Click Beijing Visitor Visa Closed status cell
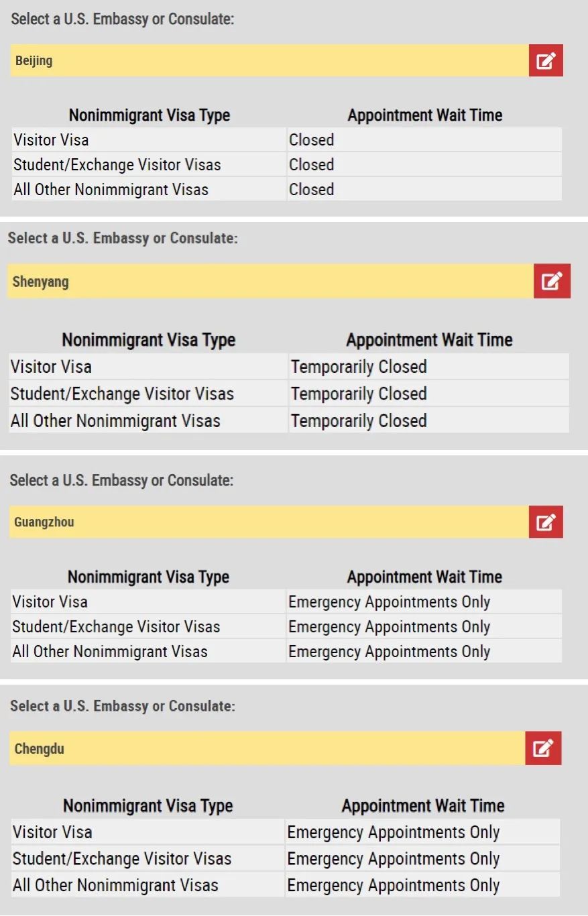Viewport: 588px width, 916px height. coord(424,139)
